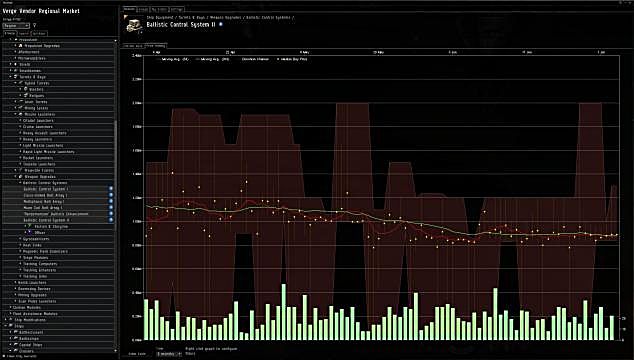Open the My Orders tab
Image resolution: width=634 pixels, height=360 pixels.
pyautogui.click(x=159, y=9)
